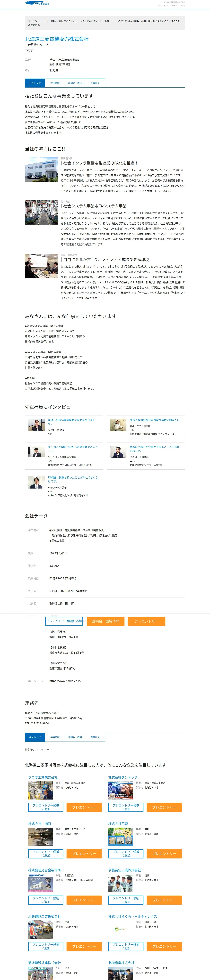Image resolution: width=210 pixels, height=980 pixels.
Task: Add 株式会社らくらホールディングス to pre-entry candidates
Action: 126,946
